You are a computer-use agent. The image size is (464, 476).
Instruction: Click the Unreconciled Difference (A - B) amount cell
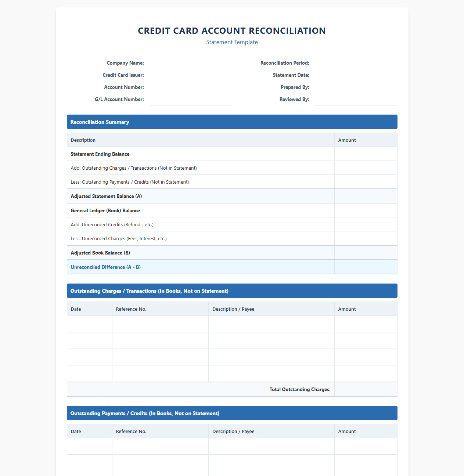point(366,267)
